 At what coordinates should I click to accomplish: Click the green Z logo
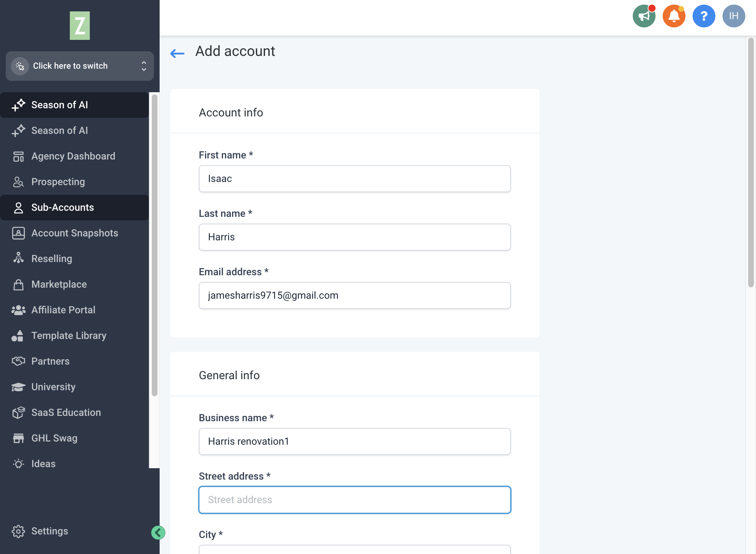click(79, 26)
